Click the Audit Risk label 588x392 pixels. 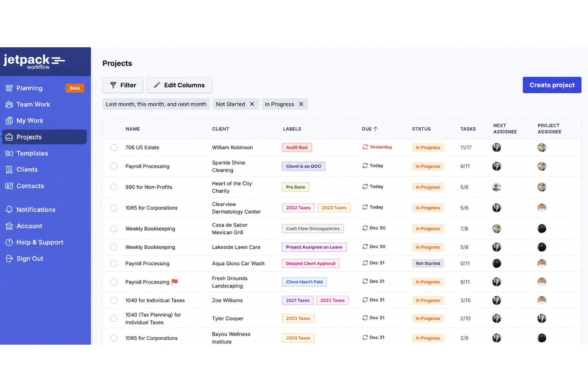tap(297, 147)
